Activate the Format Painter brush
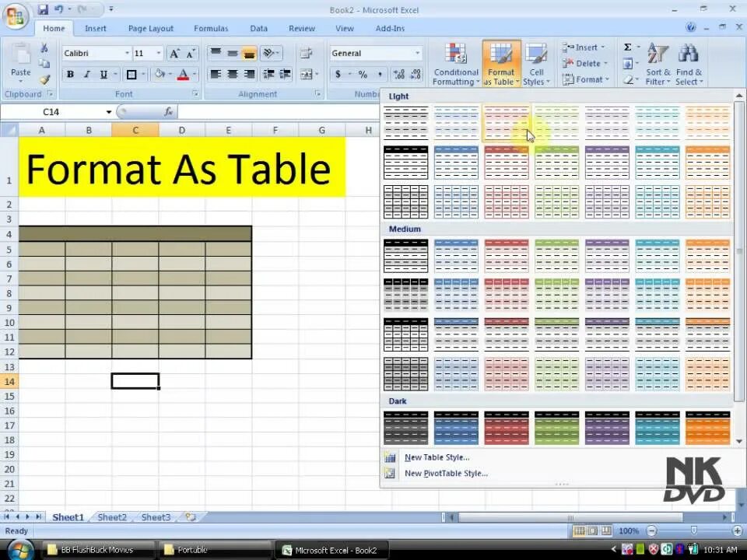 (x=44, y=79)
